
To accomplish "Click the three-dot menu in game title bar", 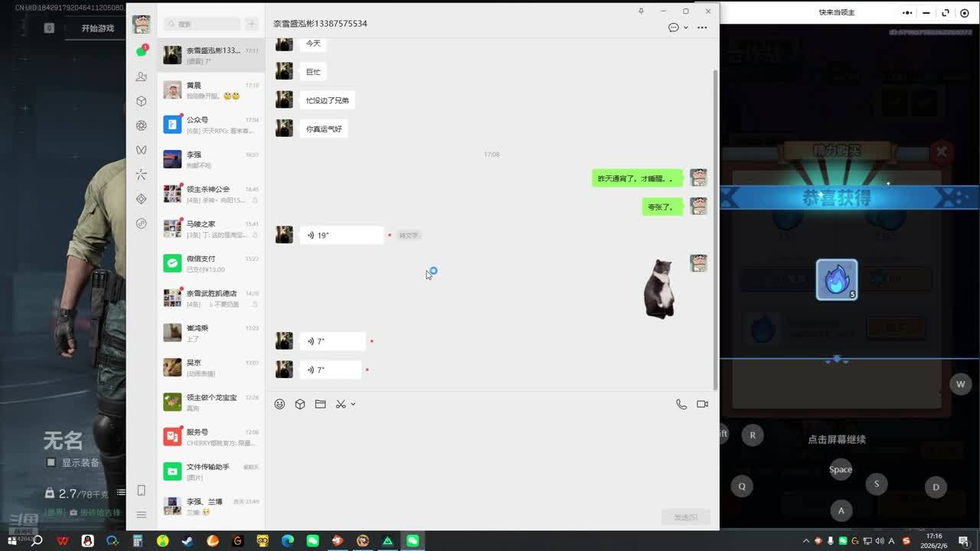I will tap(908, 12).
